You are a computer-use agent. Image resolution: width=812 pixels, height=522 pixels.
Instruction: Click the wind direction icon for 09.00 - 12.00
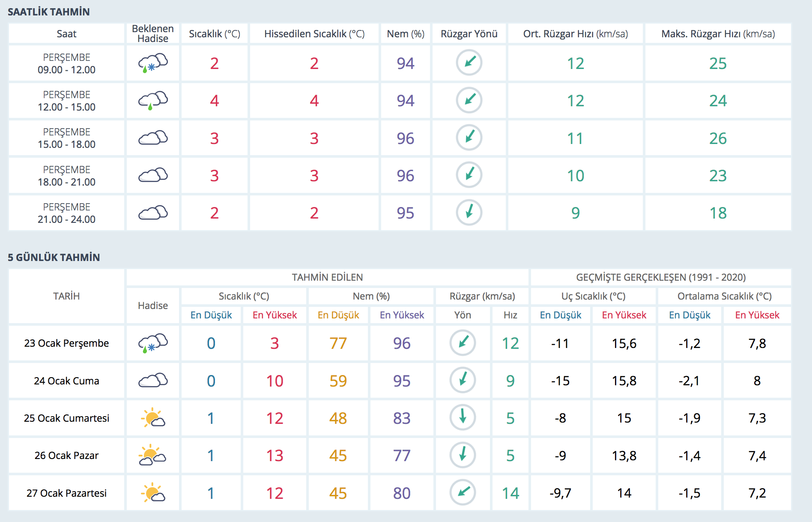tap(469, 63)
